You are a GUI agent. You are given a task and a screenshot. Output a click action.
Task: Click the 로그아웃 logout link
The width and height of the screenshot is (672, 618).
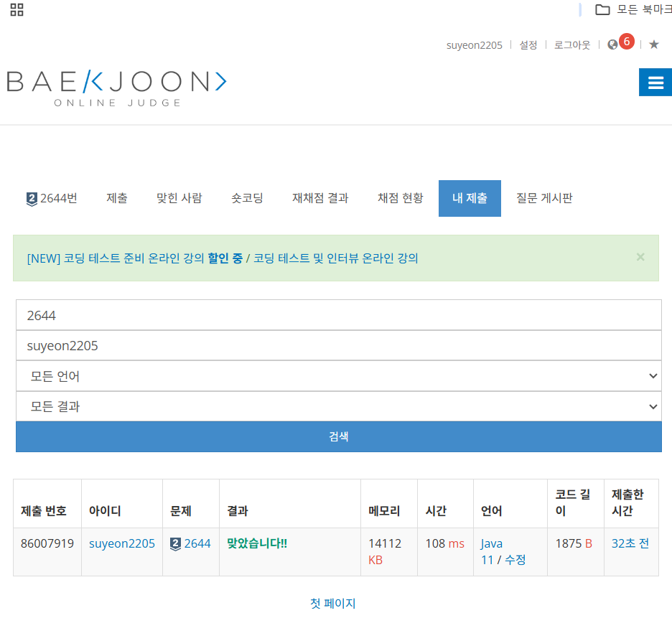[572, 45]
